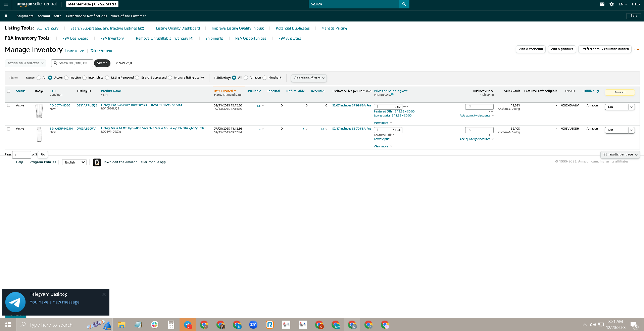Expand View more for the carafe bottle row
The image size is (644, 331).
(383, 146)
